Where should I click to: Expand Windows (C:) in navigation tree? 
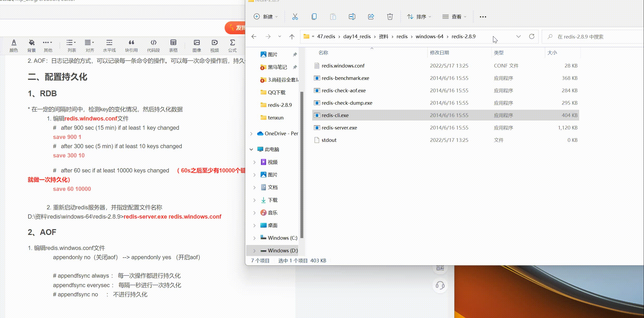pyautogui.click(x=254, y=238)
